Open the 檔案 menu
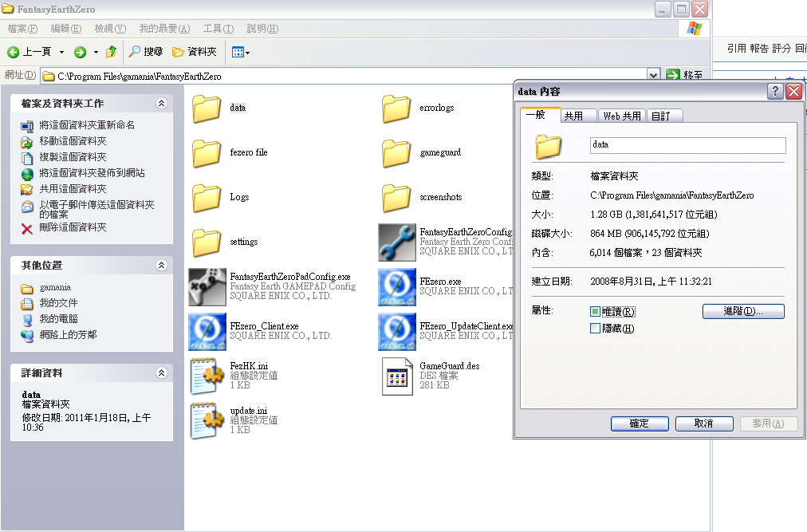807x532 pixels. pyautogui.click(x=22, y=29)
